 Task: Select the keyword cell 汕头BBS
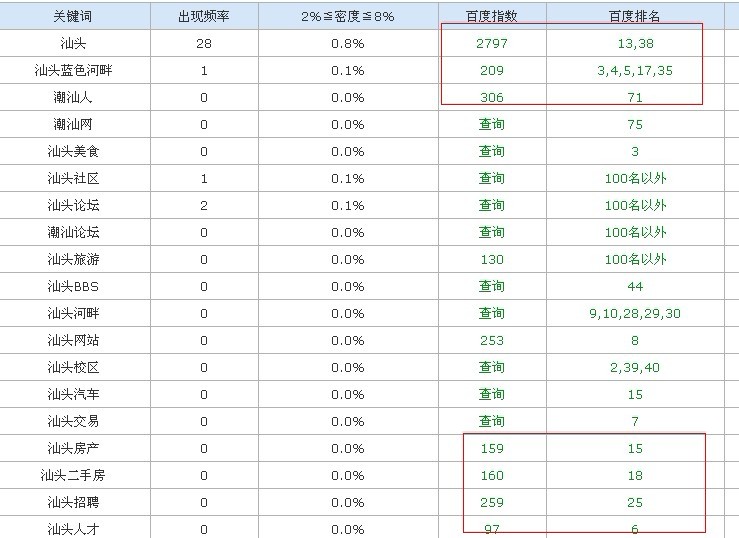[74, 286]
